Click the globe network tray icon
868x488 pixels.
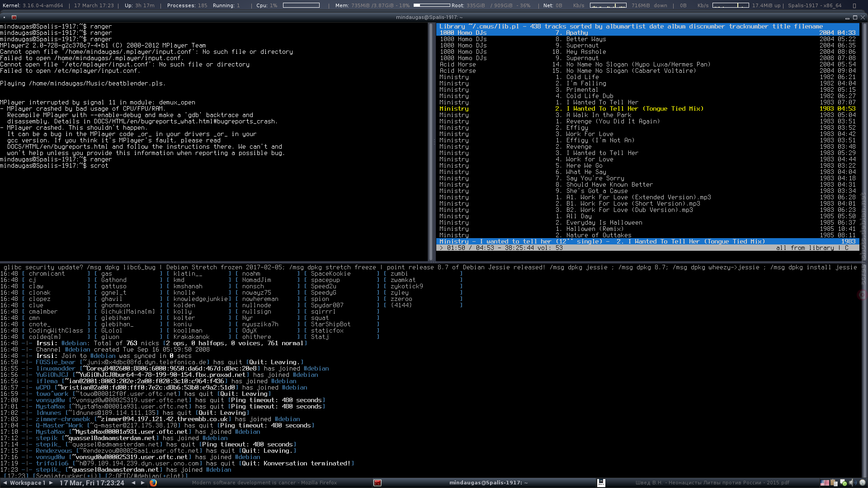(862, 483)
